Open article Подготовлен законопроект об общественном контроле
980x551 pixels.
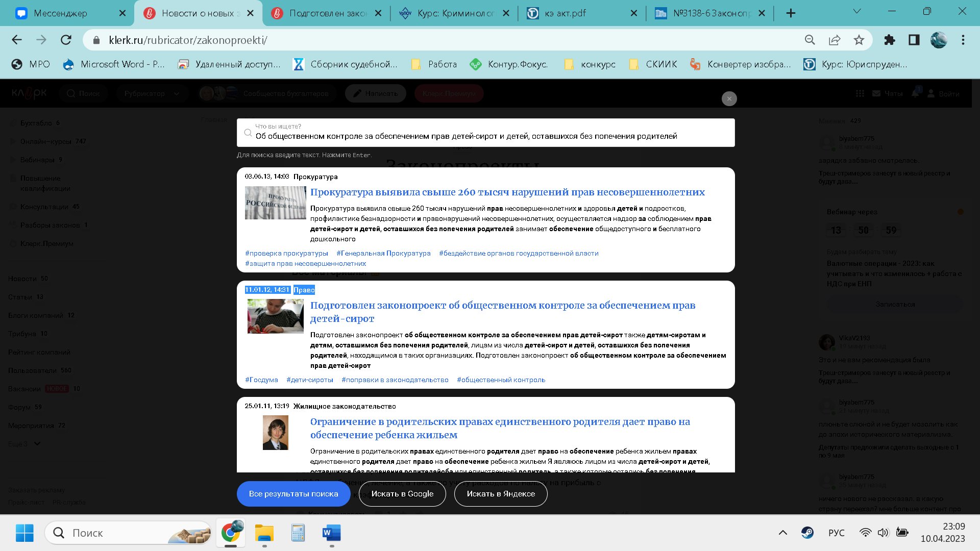coord(503,312)
